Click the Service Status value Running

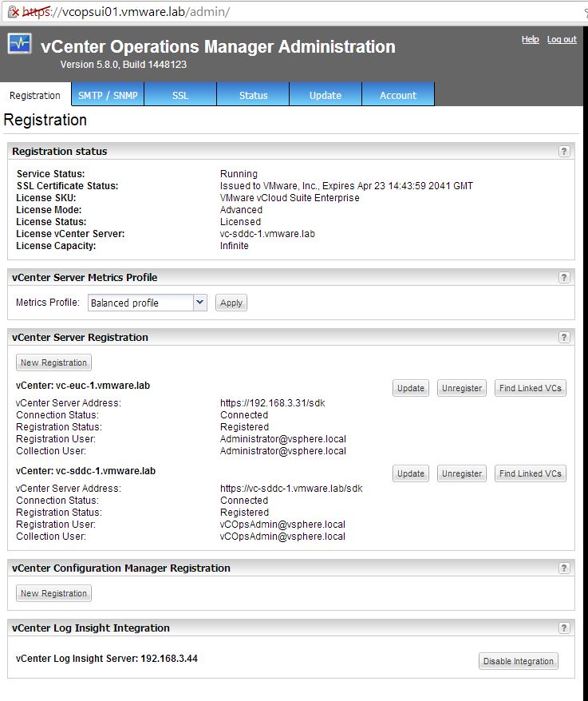pos(239,174)
